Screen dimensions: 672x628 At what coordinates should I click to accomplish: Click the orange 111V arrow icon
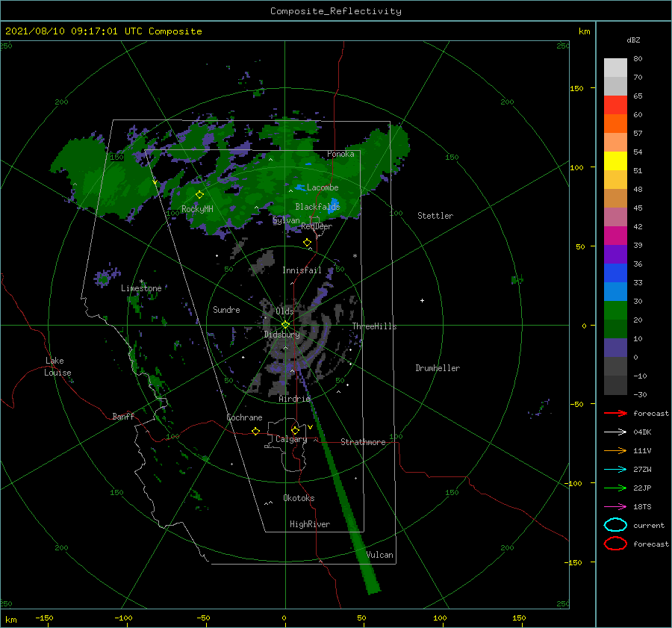click(x=615, y=450)
